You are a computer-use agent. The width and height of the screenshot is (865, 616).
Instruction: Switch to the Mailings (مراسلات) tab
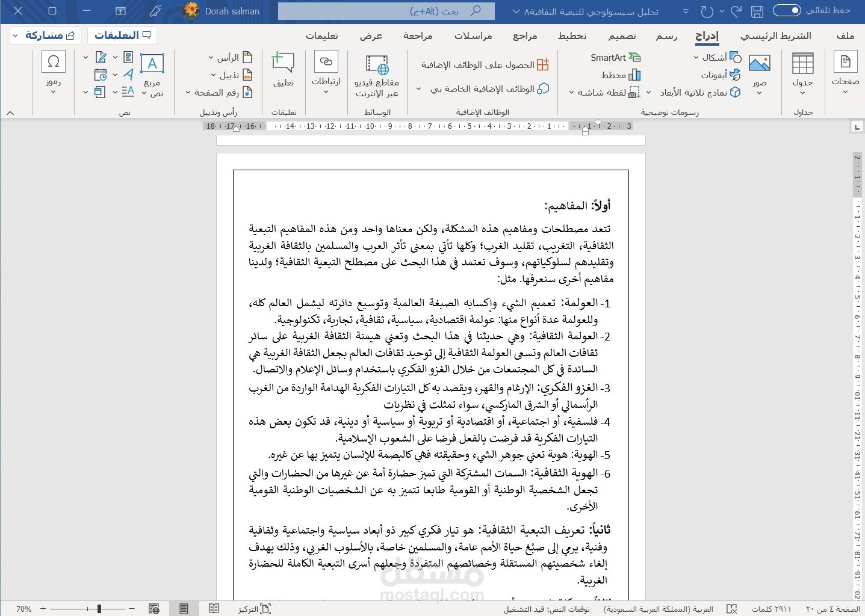(473, 36)
